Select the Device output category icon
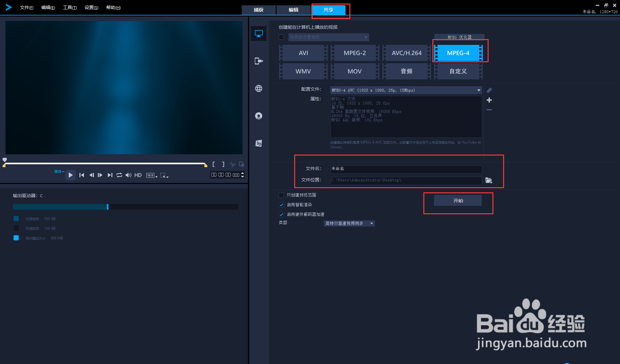The width and height of the screenshot is (620, 364). coord(259,61)
